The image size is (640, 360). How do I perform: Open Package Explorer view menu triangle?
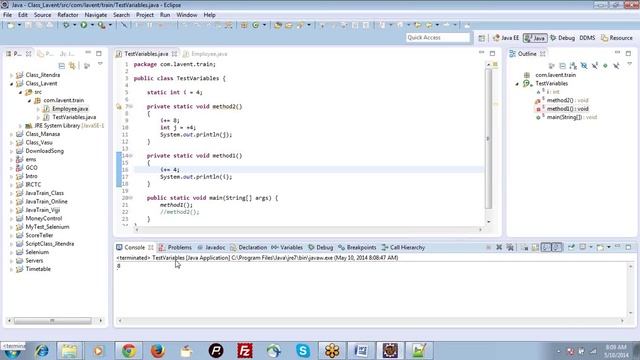(x=100, y=64)
